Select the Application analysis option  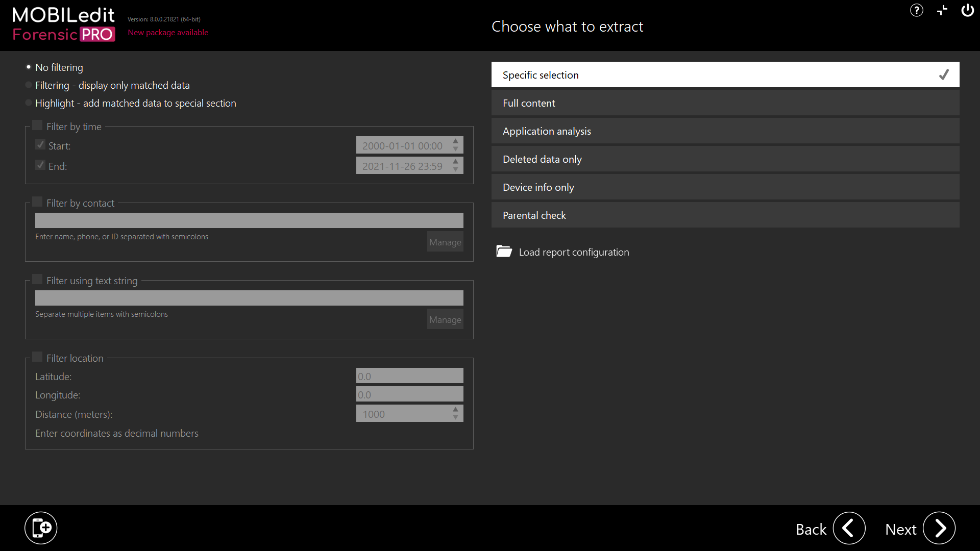725,131
